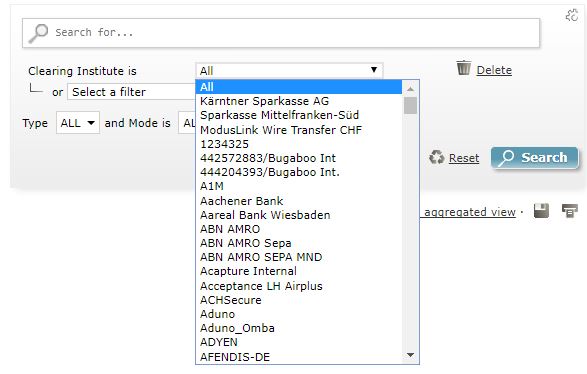The image size is (587, 374).
Task: Click the Reset link
Action: (464, 158)
